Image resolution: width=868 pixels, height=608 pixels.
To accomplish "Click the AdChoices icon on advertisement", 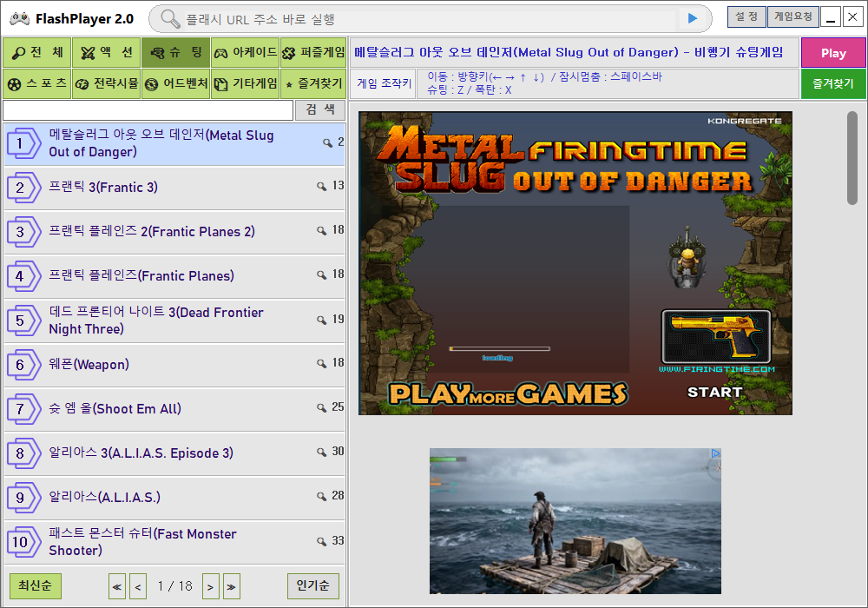I will [715, 453].
